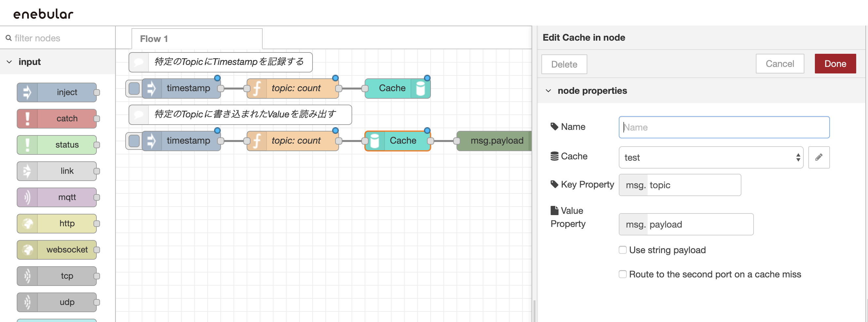Click the mqtt node signal icon
The width and height of the screenshot is (868, 322).
27,197
